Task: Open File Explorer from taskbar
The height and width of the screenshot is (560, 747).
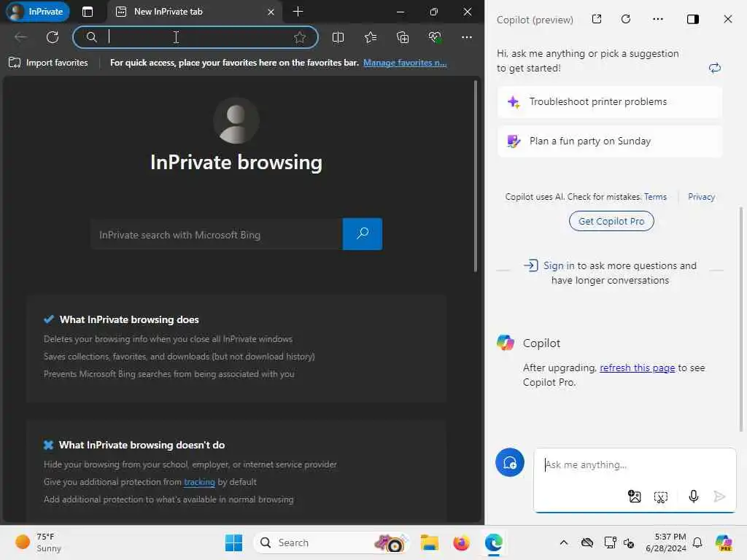Action: pos(429,542)
